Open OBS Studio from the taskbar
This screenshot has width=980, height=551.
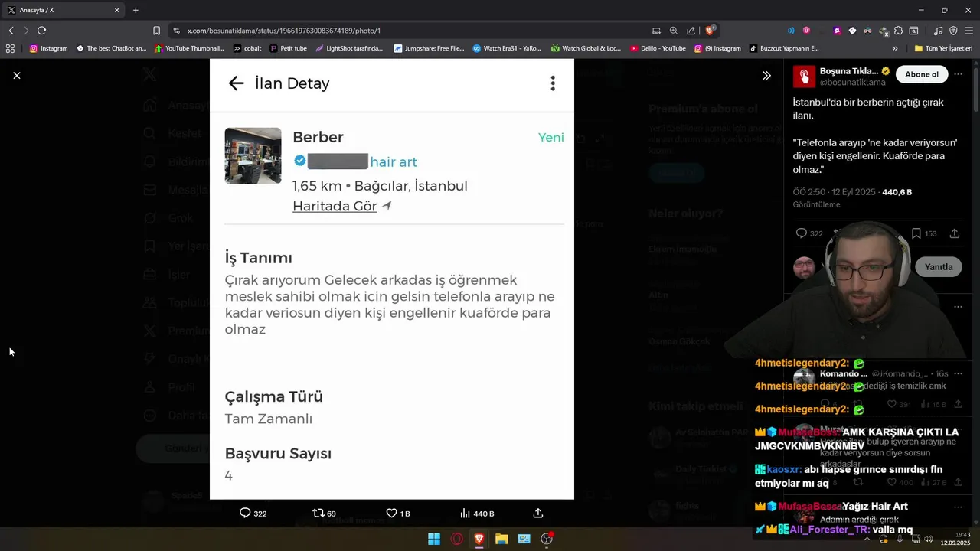547,539
